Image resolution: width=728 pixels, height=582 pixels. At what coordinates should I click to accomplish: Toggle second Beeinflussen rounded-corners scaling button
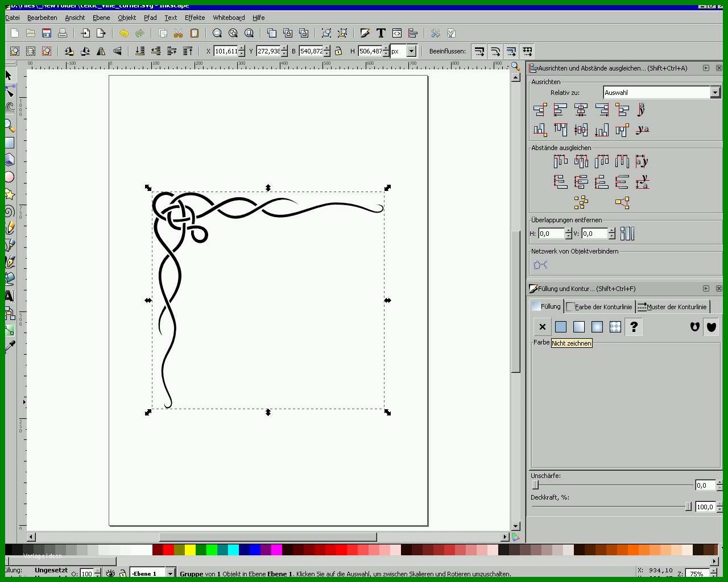[x=495, y=51]
